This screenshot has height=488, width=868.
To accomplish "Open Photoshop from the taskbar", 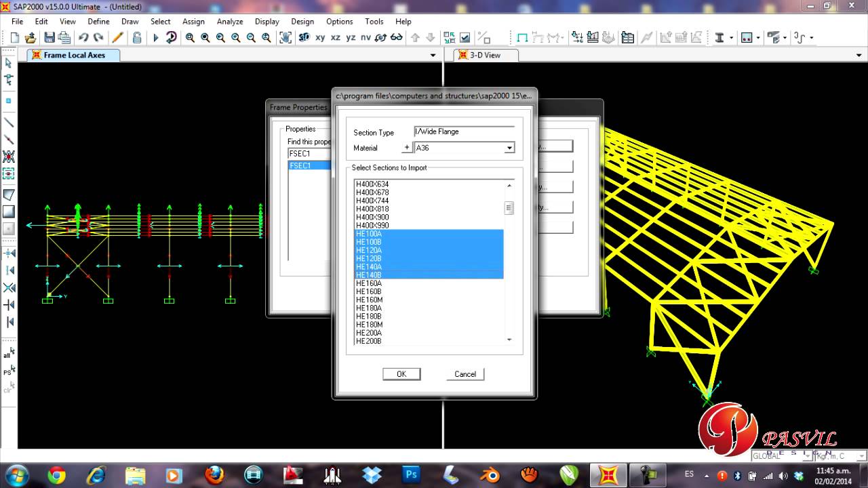I will pyautogui.click(x=411, y=476).
